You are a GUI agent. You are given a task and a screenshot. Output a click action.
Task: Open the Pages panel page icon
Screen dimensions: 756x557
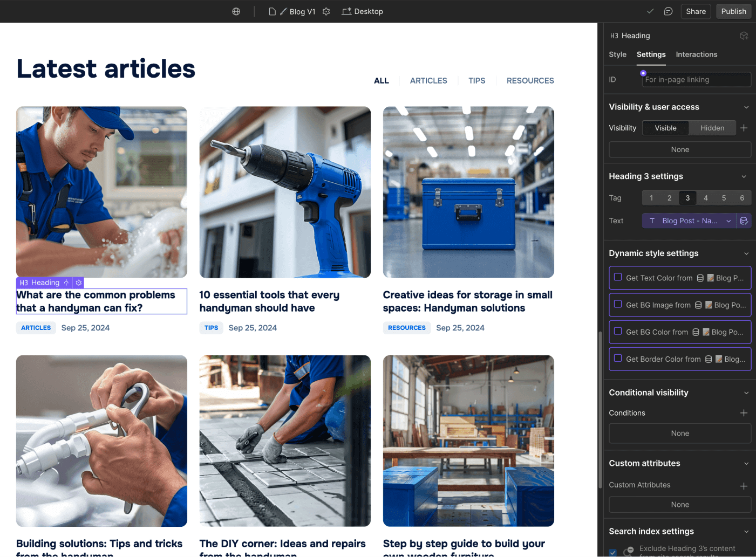[x=272, y=11]
